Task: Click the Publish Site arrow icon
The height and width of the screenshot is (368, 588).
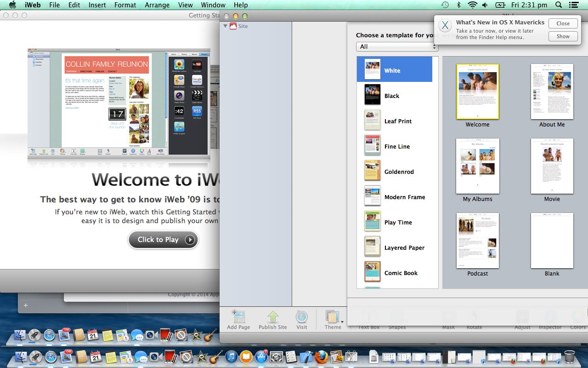Action: 273,316
